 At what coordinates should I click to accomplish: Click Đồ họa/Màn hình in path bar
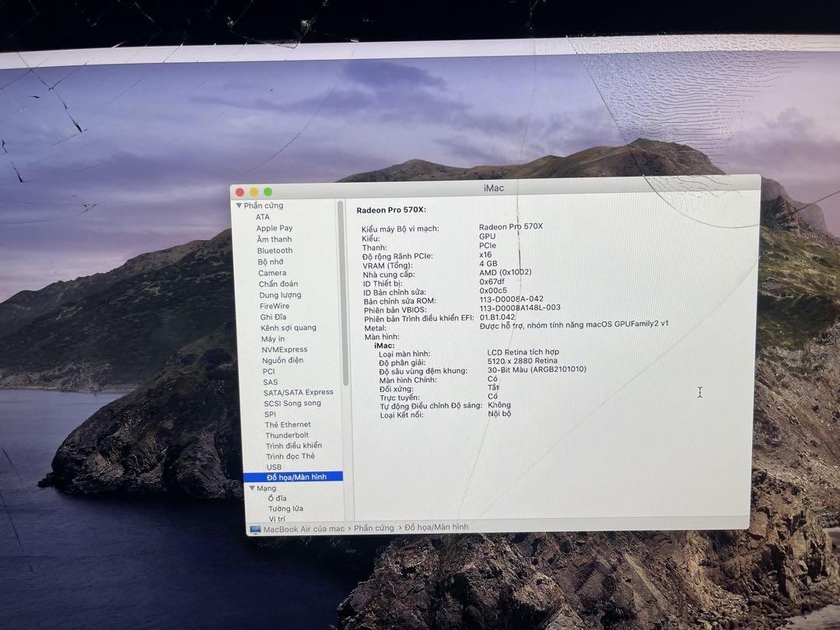(436, 527)
